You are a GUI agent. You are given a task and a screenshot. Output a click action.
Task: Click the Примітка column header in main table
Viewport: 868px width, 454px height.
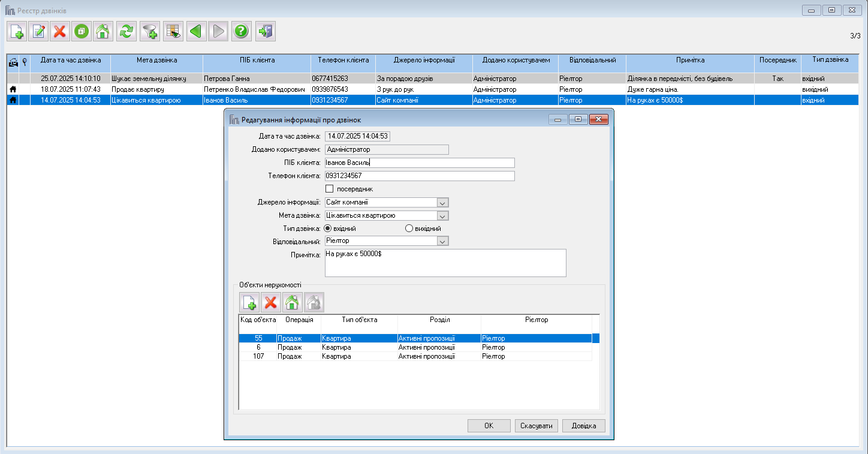click(x=690, y=60)
